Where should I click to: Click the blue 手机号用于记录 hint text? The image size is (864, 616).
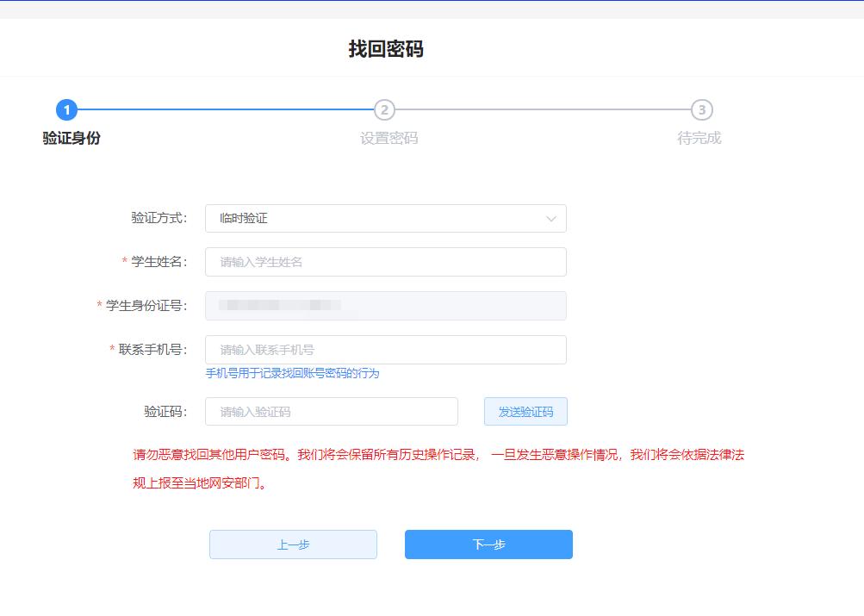(292, 373)
